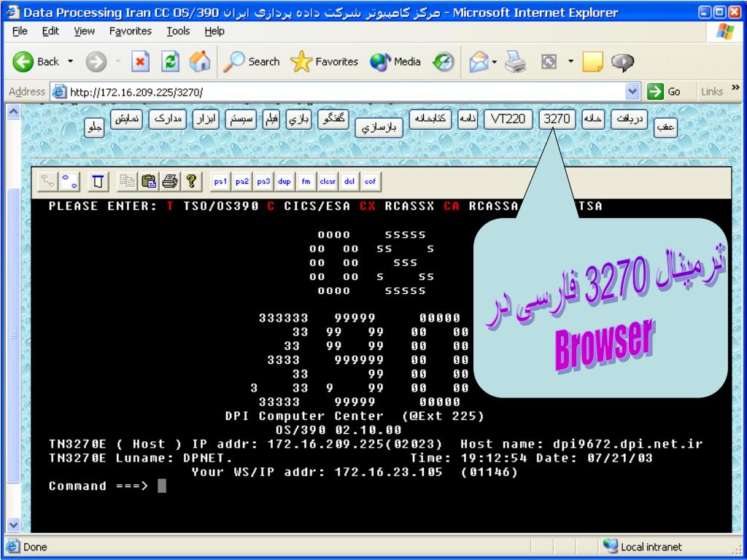The height and width of the screenshot is (560, 747).
Task: Click the fm key button
Action: (306, 182)
